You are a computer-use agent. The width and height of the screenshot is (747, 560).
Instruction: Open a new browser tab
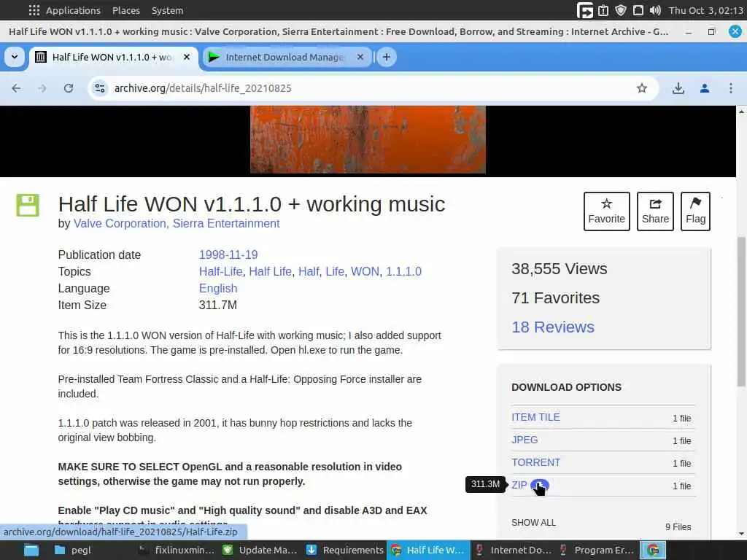point(387,57)
